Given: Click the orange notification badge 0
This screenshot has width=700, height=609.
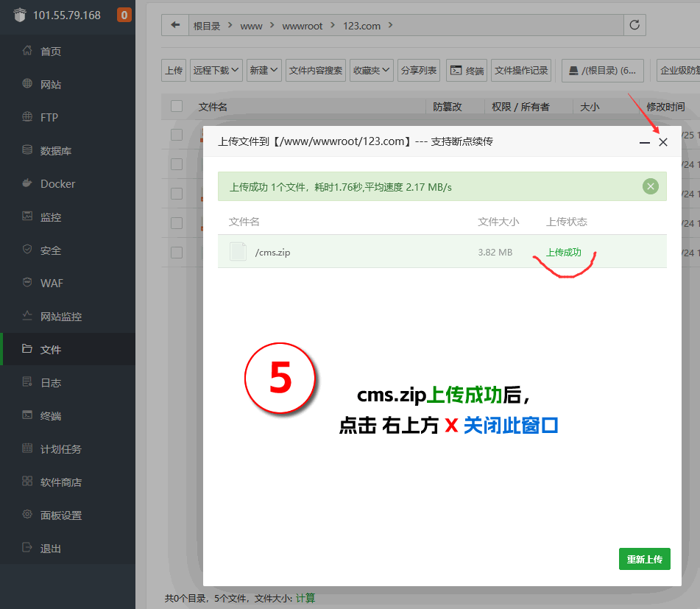Looking at the screenshot, I should pos(124,15).
